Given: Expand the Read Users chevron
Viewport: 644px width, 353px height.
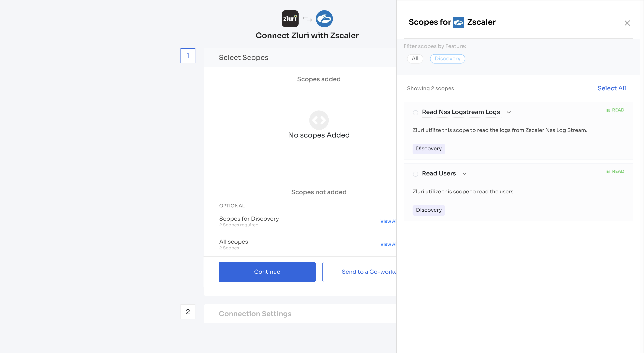Looking at the screenshot, I should (464, 174).
